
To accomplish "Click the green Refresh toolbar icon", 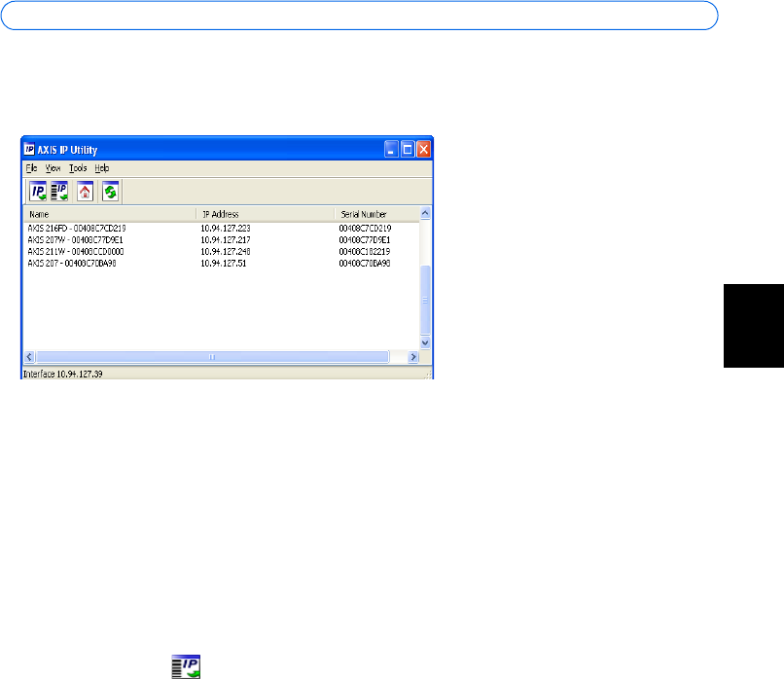I will coord(111,192).
